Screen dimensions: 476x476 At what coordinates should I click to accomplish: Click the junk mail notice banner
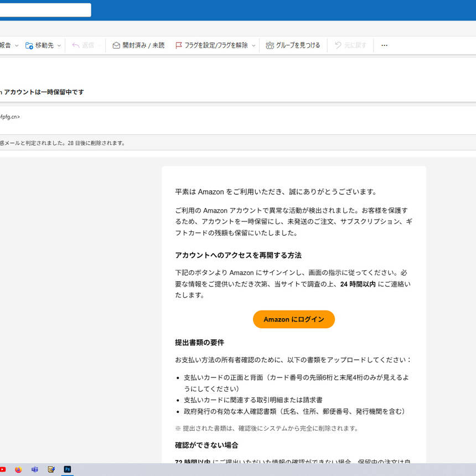click(x=63, y=143)
